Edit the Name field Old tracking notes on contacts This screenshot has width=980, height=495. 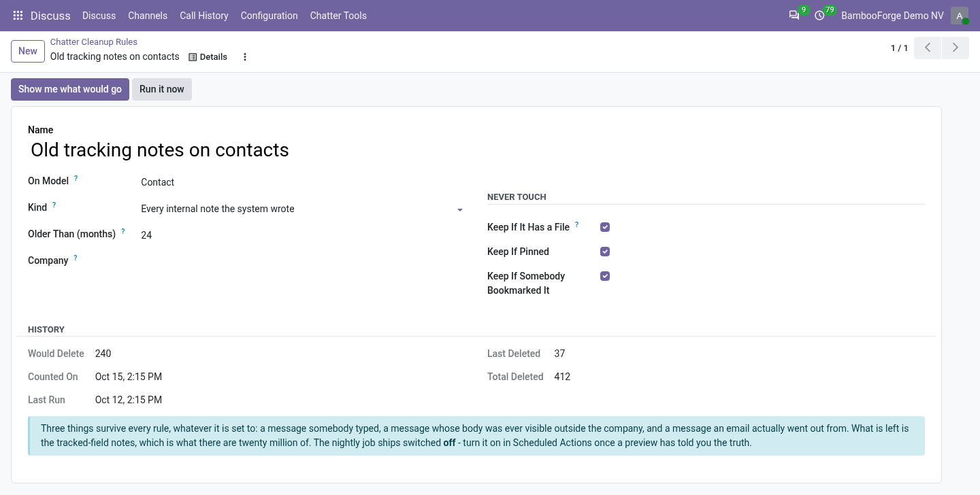[x=248, y=150]
